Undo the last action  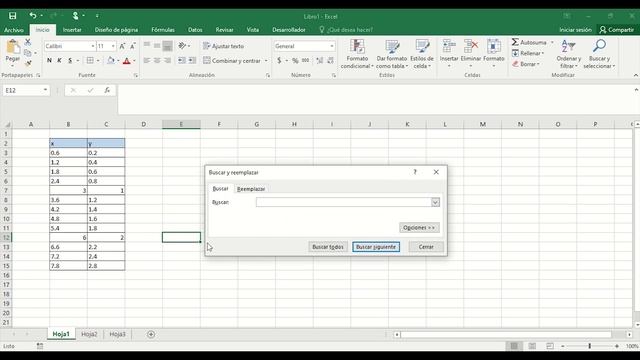(33, 16)
